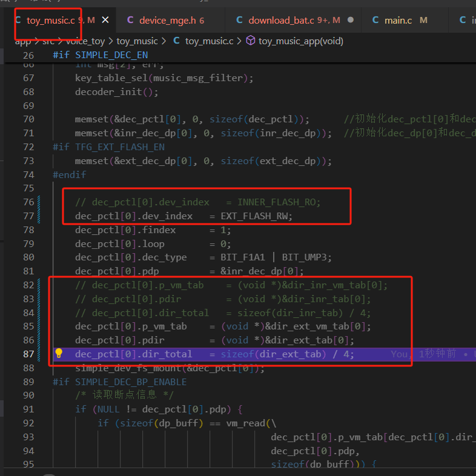Click C file icon on device_mge.h tab
The height and width of the screenshot is (476, 476).
(130, 20)
